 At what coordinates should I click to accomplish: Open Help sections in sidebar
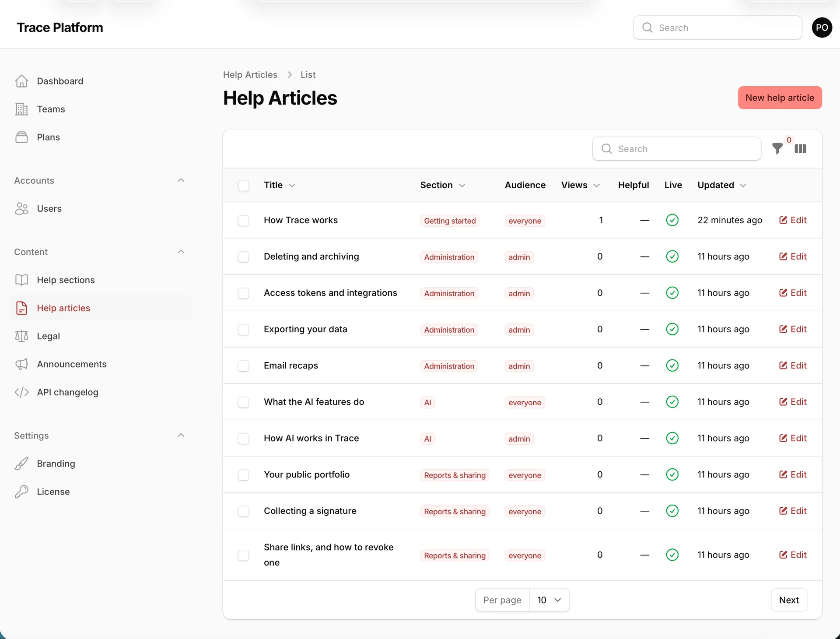click(x=101, y=280)
